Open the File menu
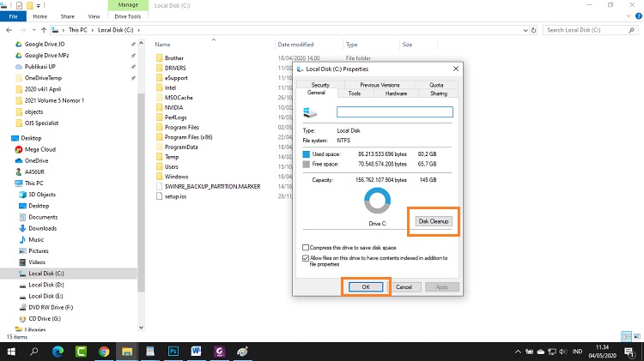 pyautogui.click(x=13, y=16)
